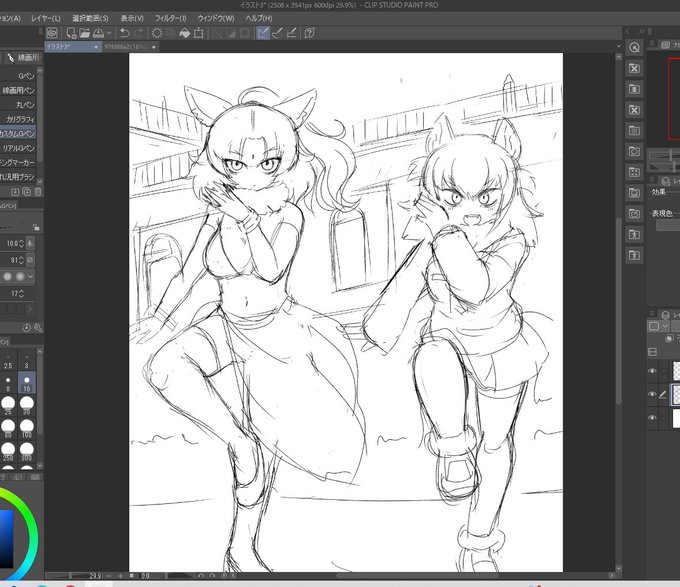Toggle snap to grid icon
The image size is (680, 587).
(291, 33)
